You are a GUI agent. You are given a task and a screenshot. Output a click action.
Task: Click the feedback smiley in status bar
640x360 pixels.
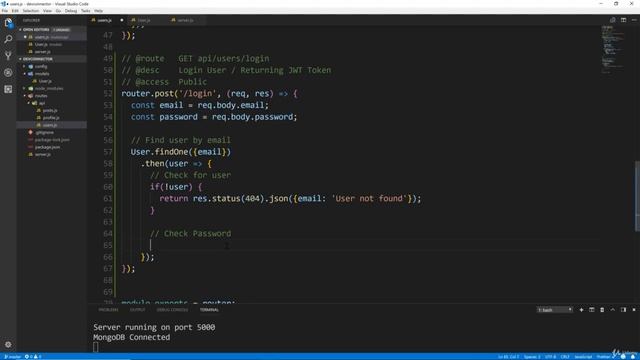623,357
